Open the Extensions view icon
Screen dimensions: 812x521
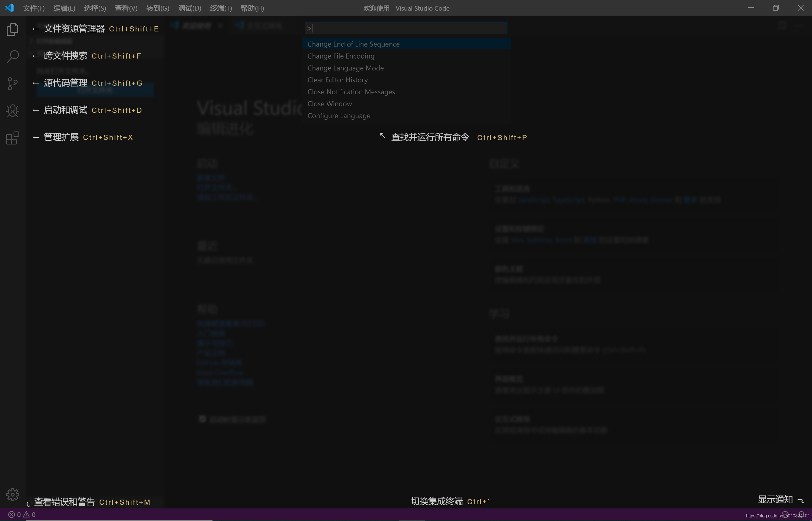coord(12,138)
